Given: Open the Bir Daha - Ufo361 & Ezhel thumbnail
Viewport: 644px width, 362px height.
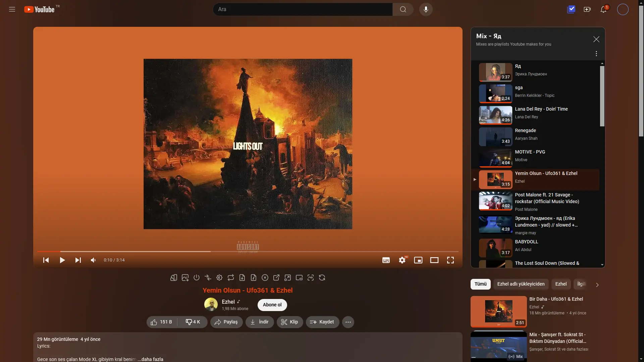Looking at the screenshot, I should [499, 311].
